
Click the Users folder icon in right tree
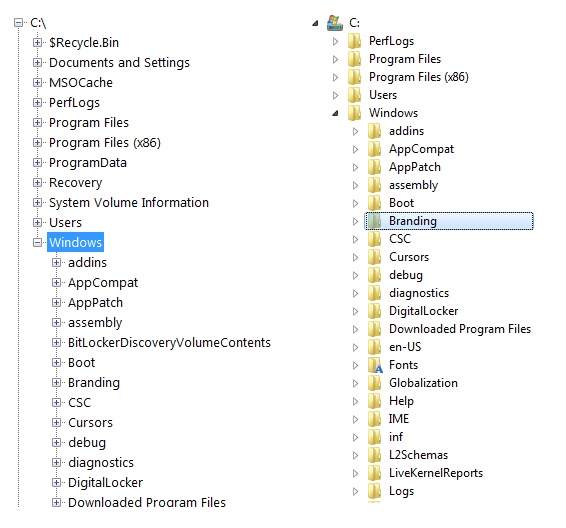point(354,95)
